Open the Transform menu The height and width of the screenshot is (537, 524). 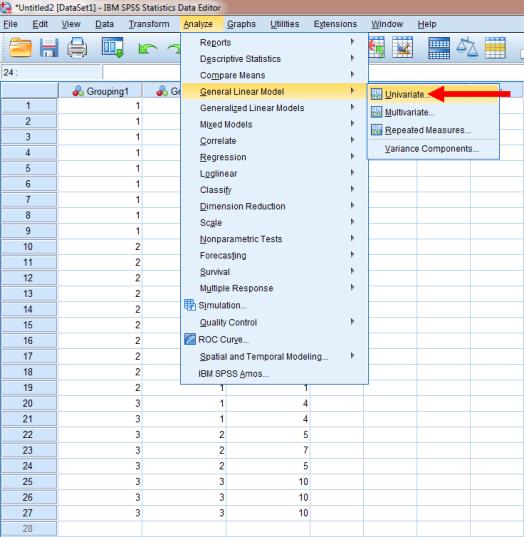(149, 24)
